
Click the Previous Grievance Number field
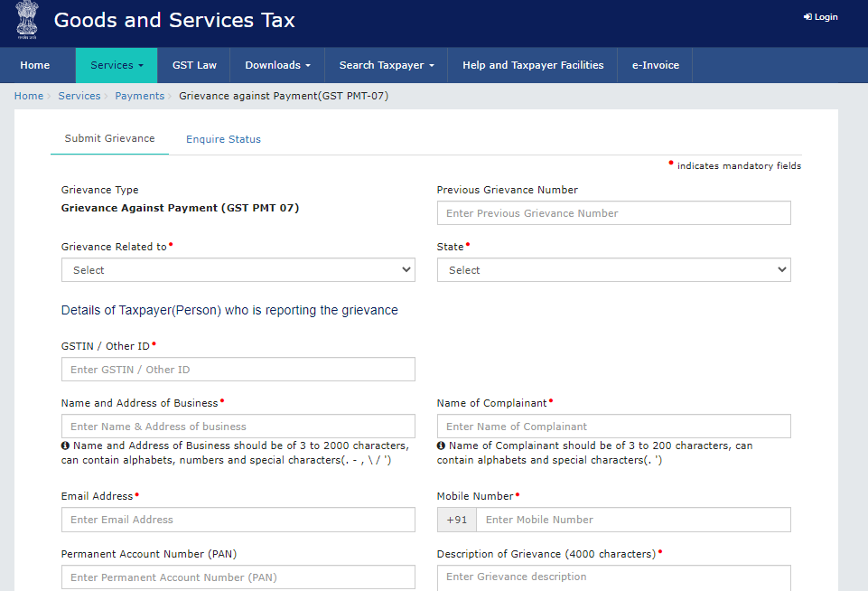coord(613,213)
